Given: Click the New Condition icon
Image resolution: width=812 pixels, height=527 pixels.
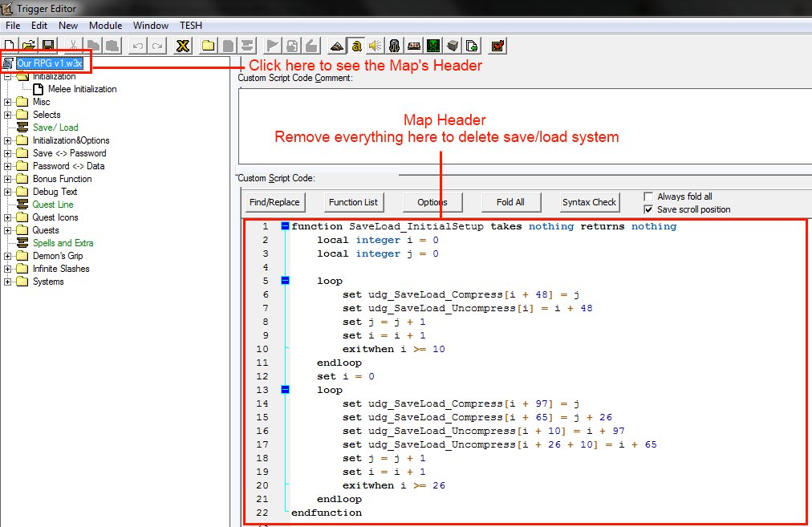Looking at the screenshot, I should (291, 46).
